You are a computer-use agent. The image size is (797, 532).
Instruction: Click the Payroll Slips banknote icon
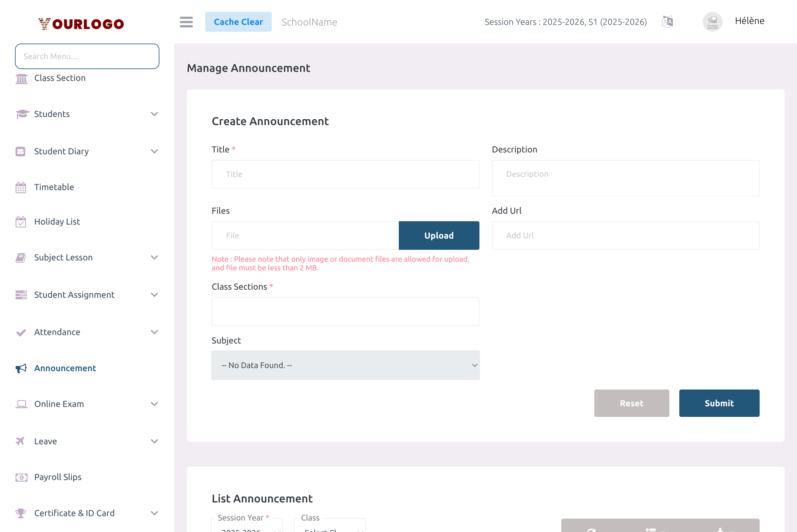(21, 477)
